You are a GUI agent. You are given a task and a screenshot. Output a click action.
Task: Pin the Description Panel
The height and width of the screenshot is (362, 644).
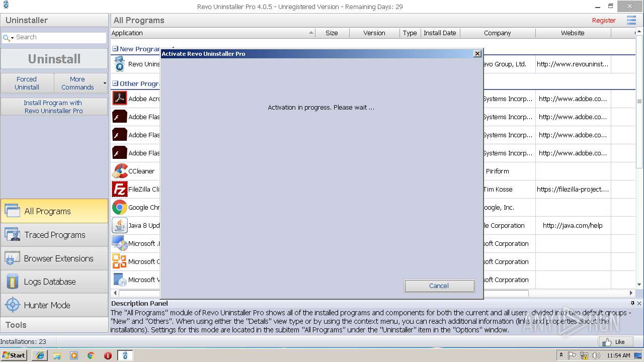point(632,303)
